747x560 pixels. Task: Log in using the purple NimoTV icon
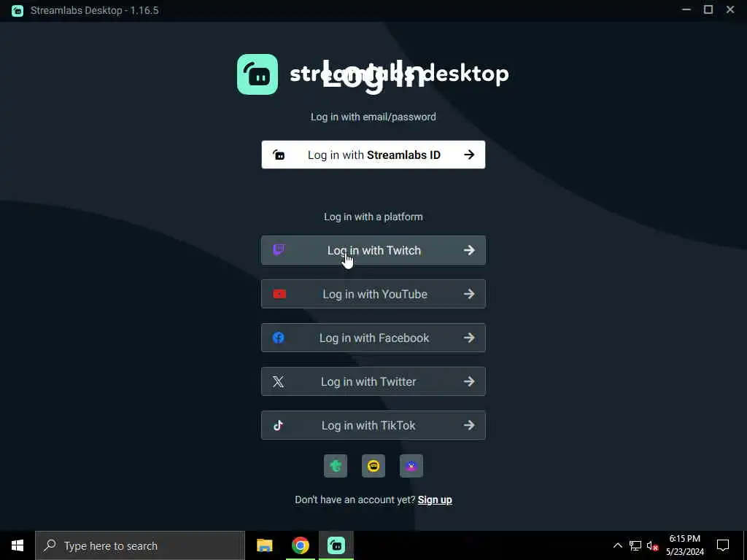[x=411, y=466]
